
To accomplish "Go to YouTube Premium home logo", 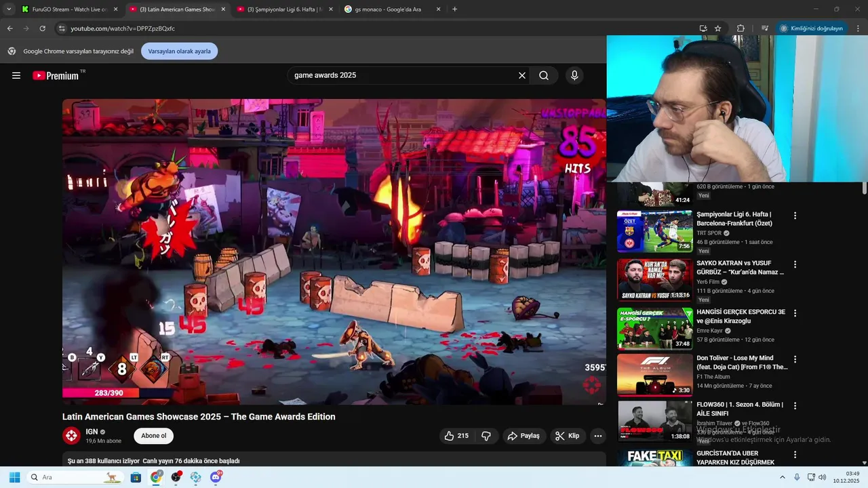I will [x=56, y=75].
